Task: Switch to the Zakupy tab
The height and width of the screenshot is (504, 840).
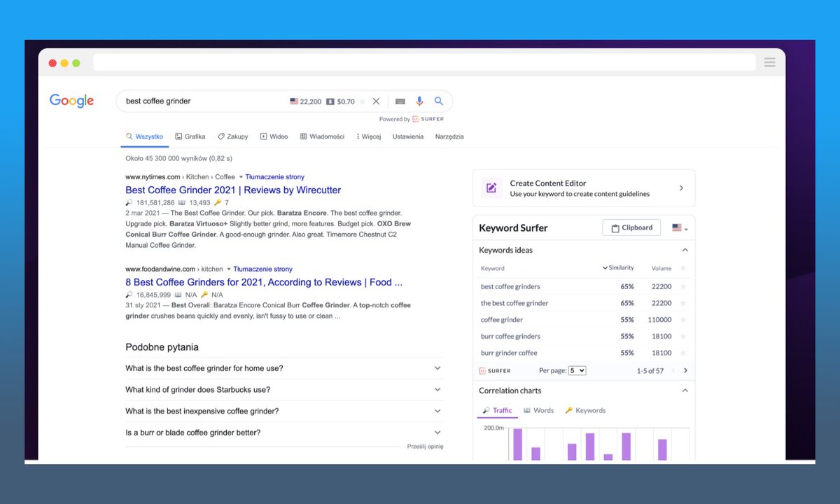Action: coord(232,136)
